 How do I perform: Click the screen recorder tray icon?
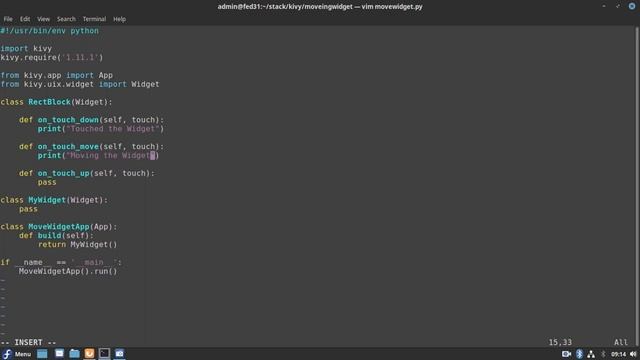pyautogui.click(x=566, y=354)
